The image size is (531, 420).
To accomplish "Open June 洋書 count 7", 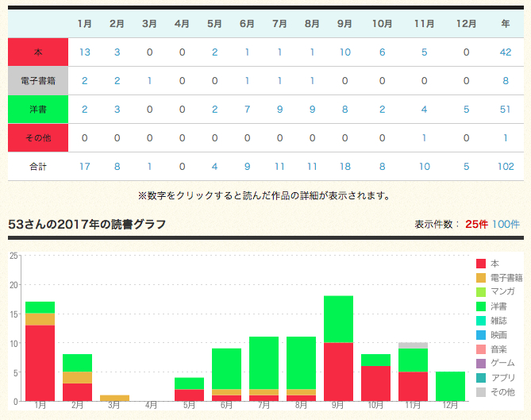I will pos(247,109).
